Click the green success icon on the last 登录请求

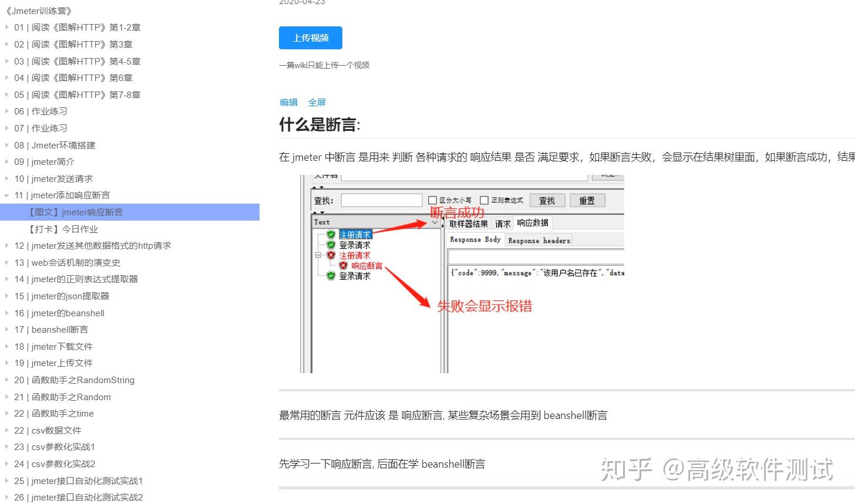coord(331,275)
